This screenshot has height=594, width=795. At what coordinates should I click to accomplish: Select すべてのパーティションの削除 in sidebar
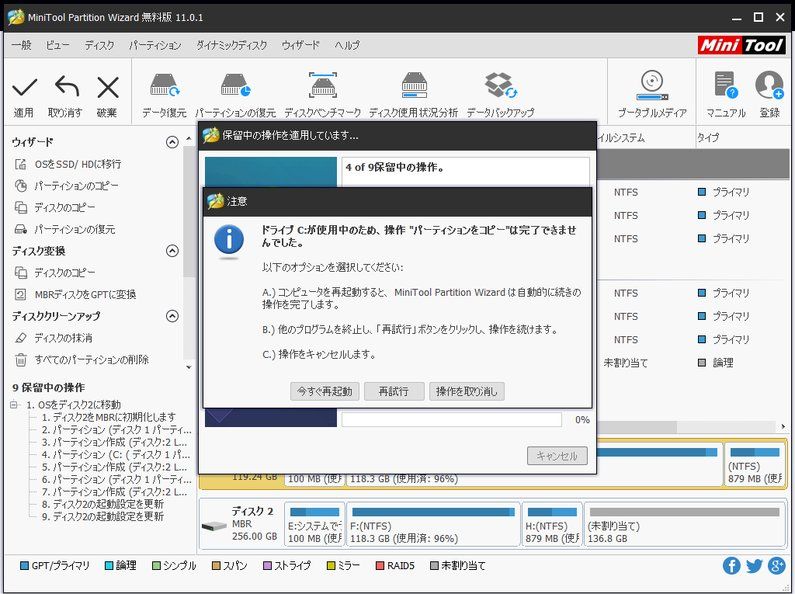[92, 360]
